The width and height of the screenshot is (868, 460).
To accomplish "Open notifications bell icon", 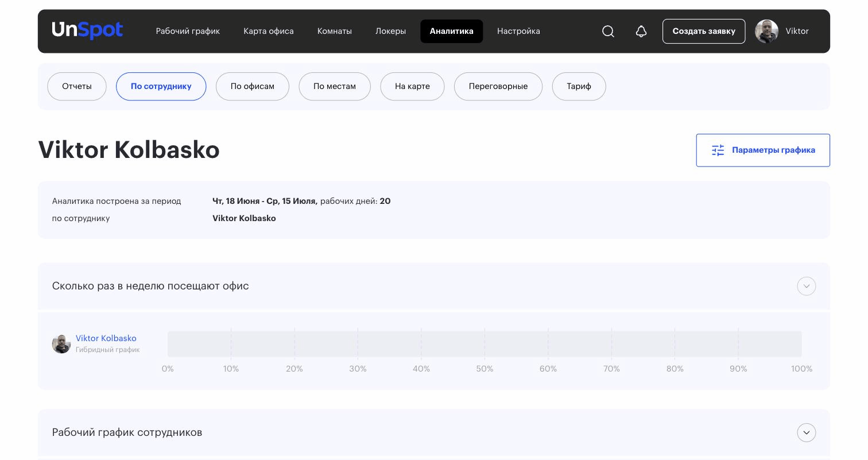I will (641, 32).
